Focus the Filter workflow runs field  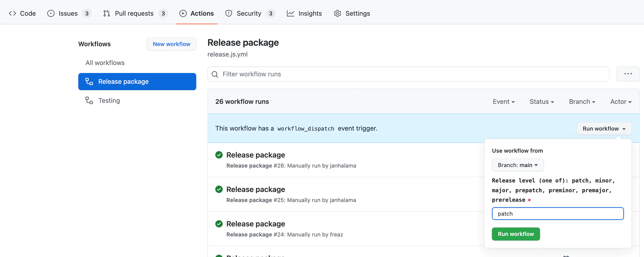408,74
